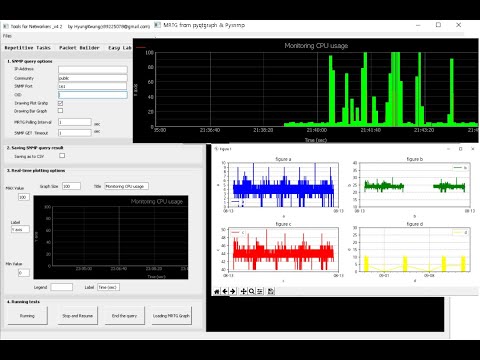The image size is (480, 360).
Task: Tick the Saving as to CSV checkbox
Action: 62,156
